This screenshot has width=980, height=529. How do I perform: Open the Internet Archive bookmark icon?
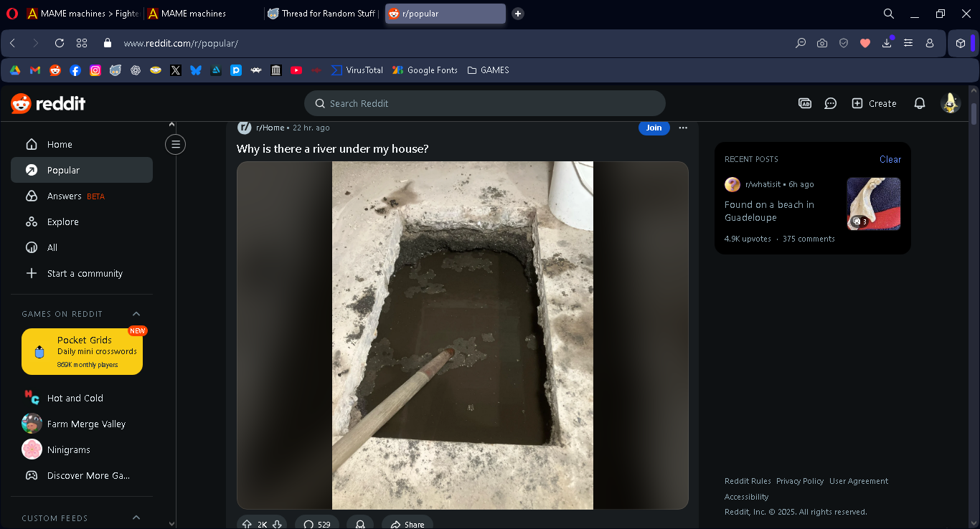coord(276,70)
